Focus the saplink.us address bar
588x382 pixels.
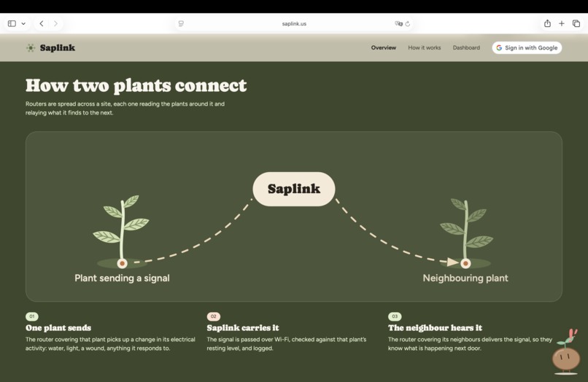pos(294,23)
